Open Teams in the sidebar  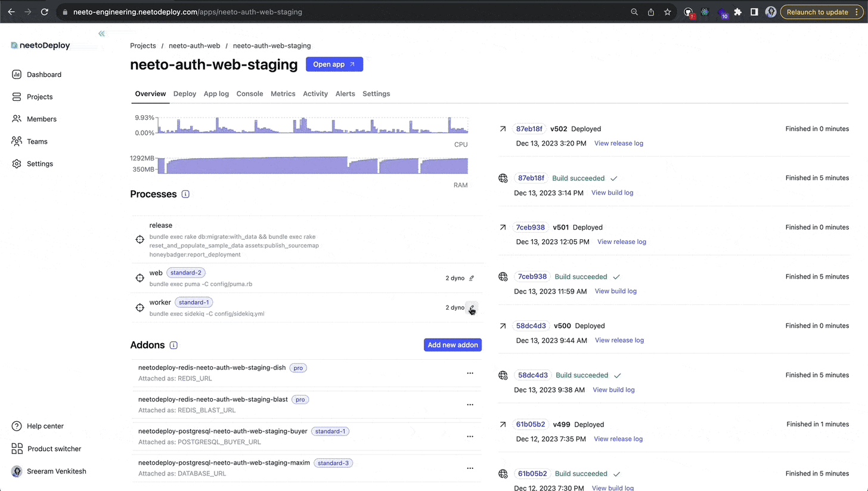pyautogui.click(x=30, y=141)
